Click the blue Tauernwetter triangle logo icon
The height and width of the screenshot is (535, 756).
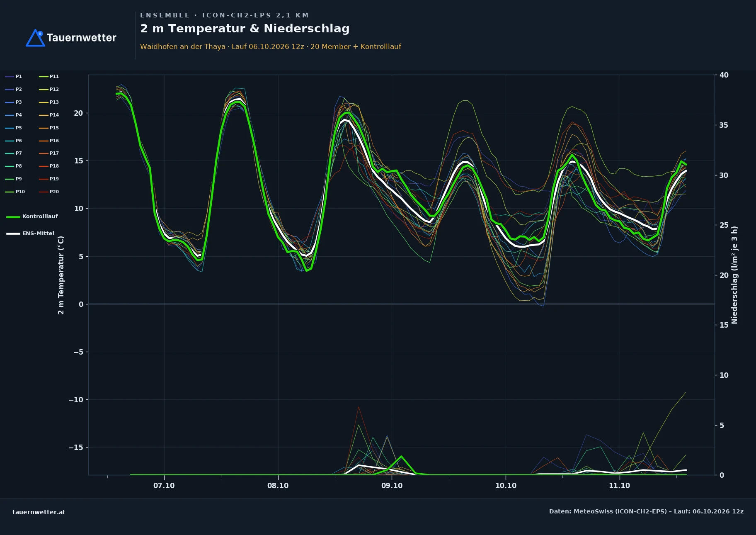coord(35,38)
